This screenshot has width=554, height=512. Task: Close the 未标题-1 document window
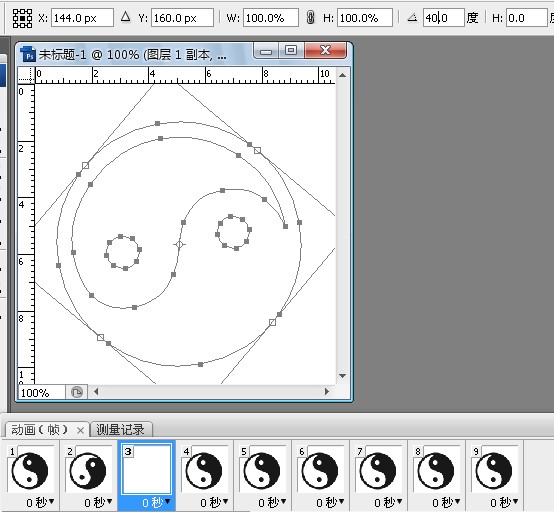pos(325,51)
